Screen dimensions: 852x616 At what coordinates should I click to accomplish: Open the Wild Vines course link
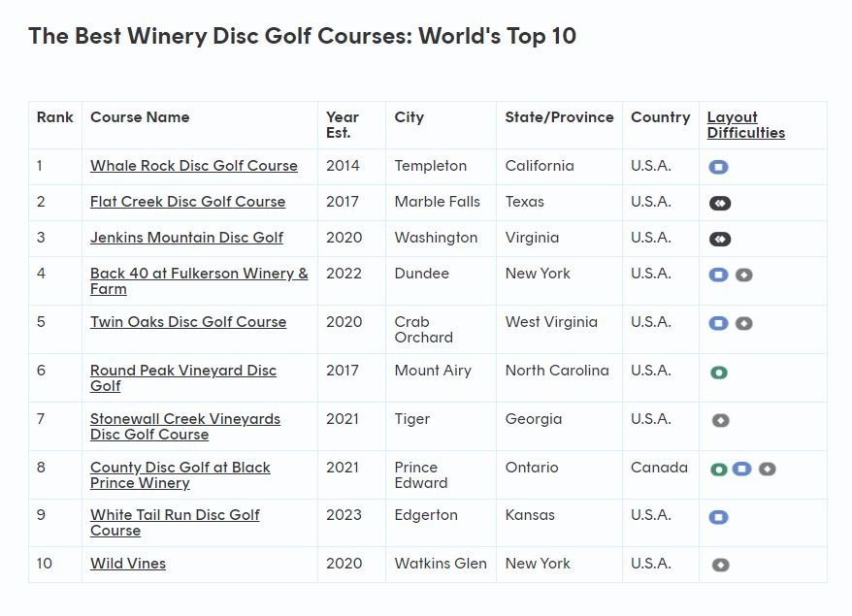(x=127, y=564)
